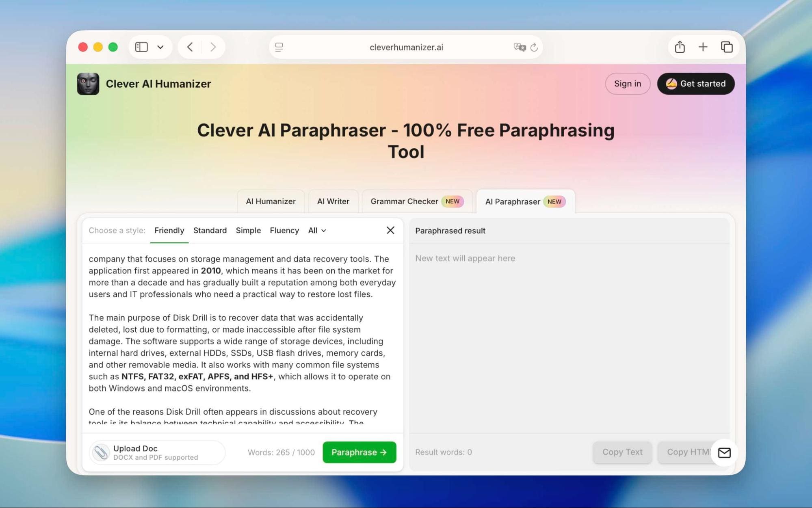Image resolution: width=812 pixels, height=508 pixels.
Task: Close the window with the red button
Action: (x=83, y=47)
